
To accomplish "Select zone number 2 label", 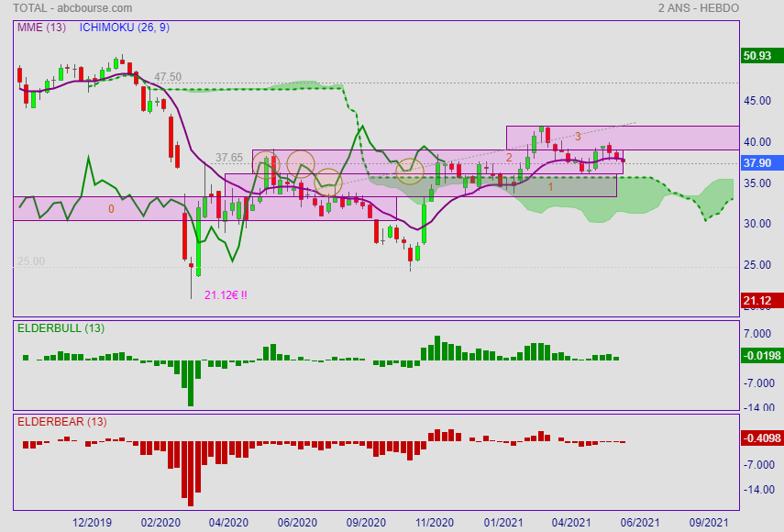I will [x=509, y=158].
